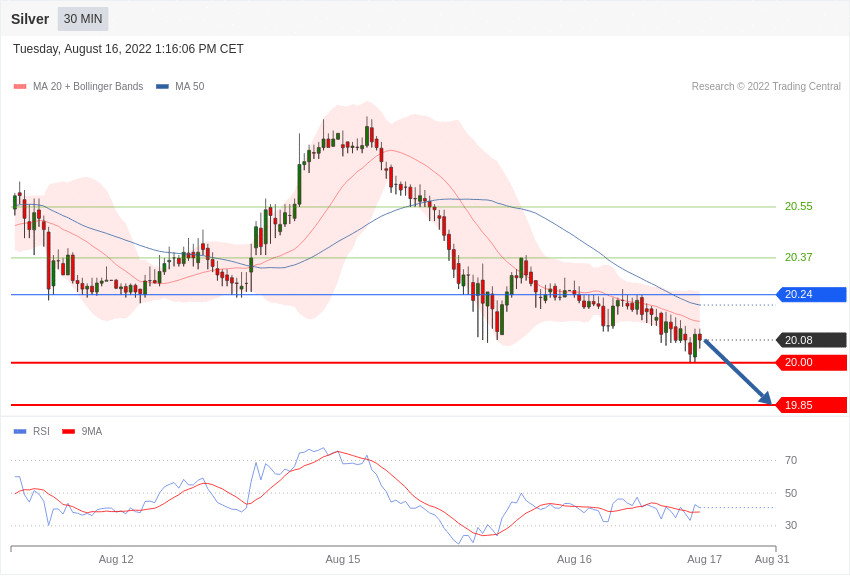Click the chart timestamp Tuesday, August 16, 2022
This screenshot has width=850, height=576.
pos(128,49)
